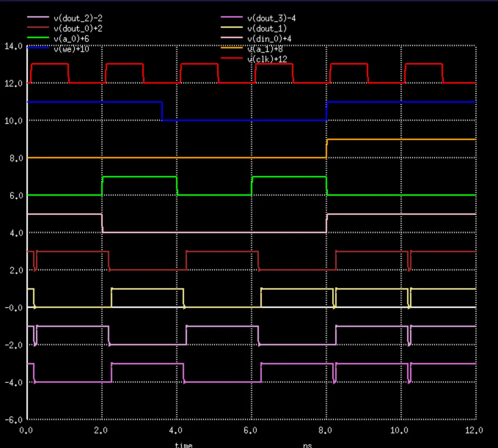498x448 pixels.
Task: Click the -0.0 y-axis label
Action: tap(13, 307)
